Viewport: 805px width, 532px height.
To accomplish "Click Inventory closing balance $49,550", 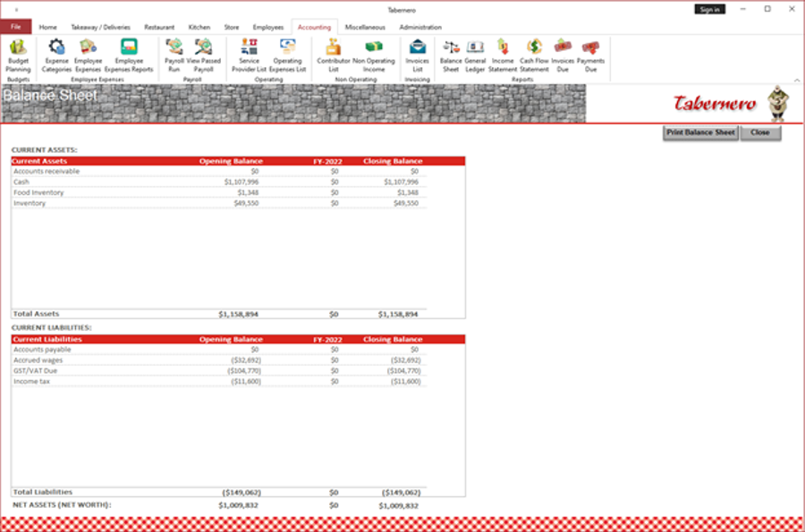I will click(405, 204).
